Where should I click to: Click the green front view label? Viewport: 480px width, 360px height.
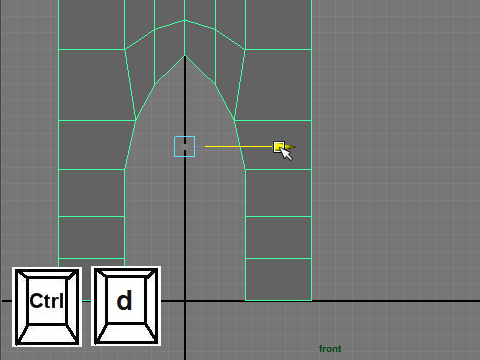coord(330,349)
